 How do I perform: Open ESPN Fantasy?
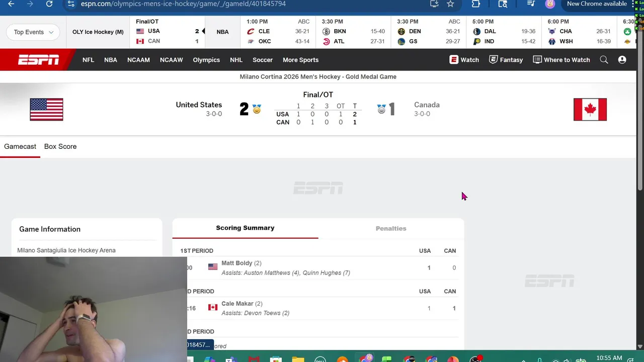point(506,60)
